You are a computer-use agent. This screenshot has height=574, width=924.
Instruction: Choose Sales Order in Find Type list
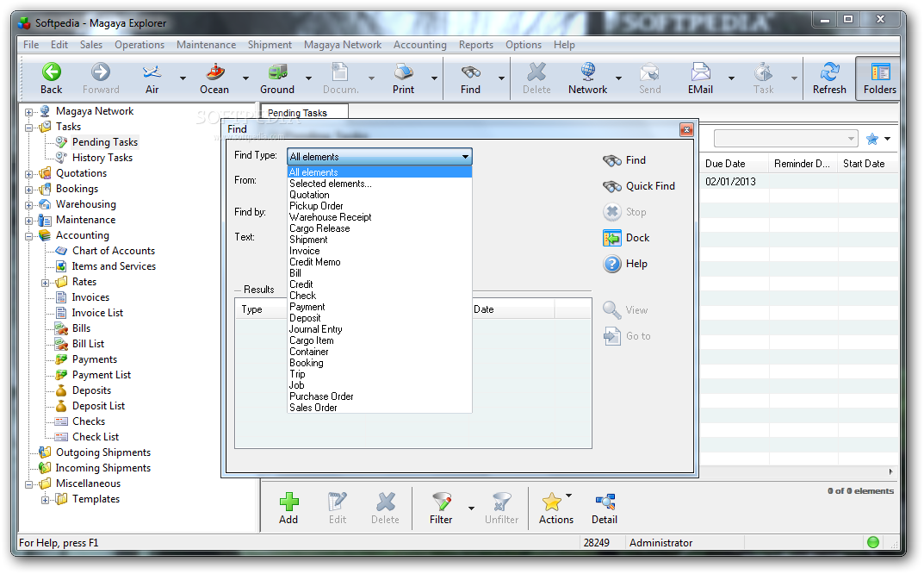(x=380, y=408)
